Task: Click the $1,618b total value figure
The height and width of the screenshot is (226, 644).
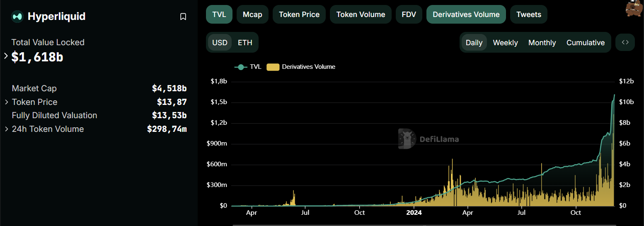Action: point(37,57)
